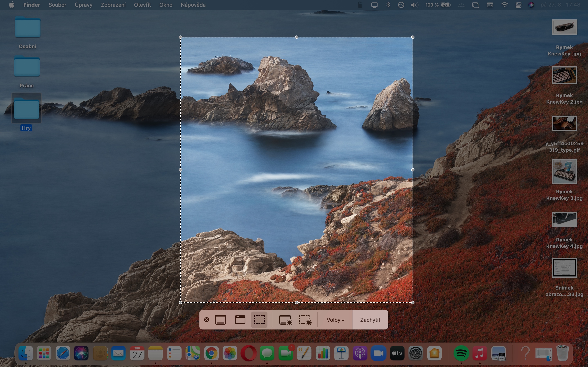Select the Práce desktop folder
The width and height of the screenshot is (588, 367).
[27, 67]
